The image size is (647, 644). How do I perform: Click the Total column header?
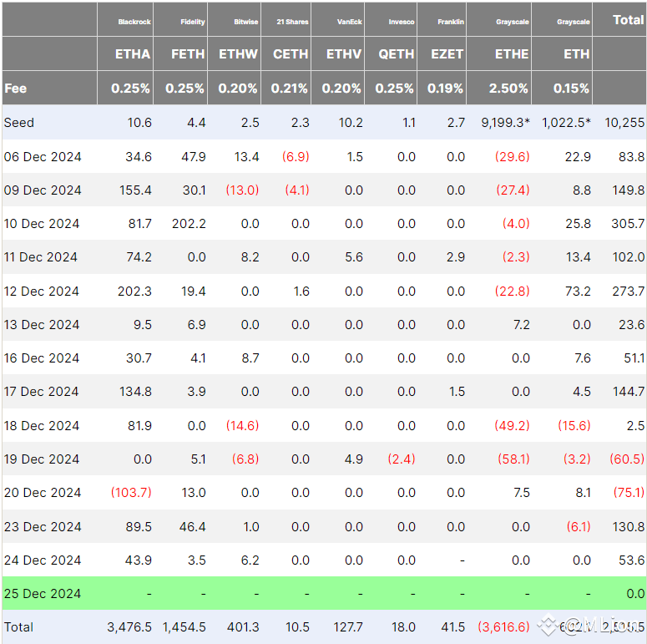tap(628, 20)
